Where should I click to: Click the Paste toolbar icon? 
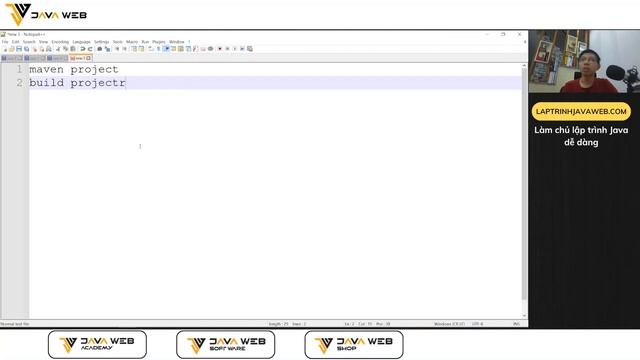tap(73, 49)
